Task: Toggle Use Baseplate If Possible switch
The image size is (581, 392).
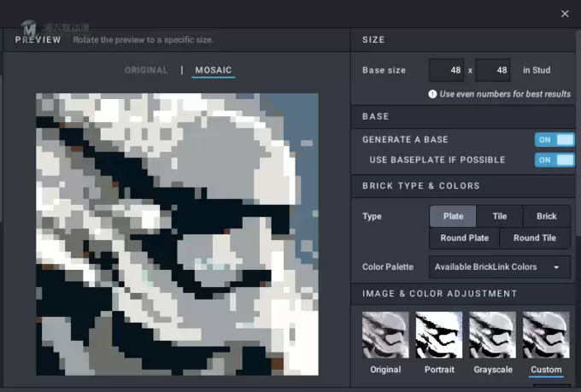Action: tap(555, 160)
